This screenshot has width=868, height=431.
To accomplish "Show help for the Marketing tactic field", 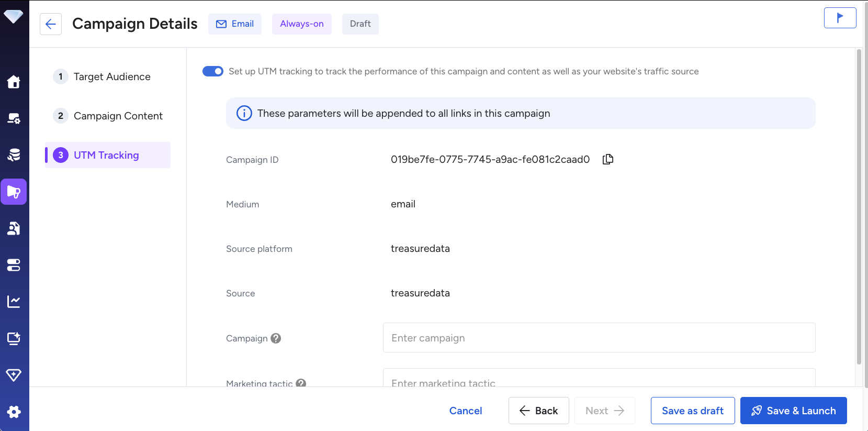I will click(x=301, y=383).
